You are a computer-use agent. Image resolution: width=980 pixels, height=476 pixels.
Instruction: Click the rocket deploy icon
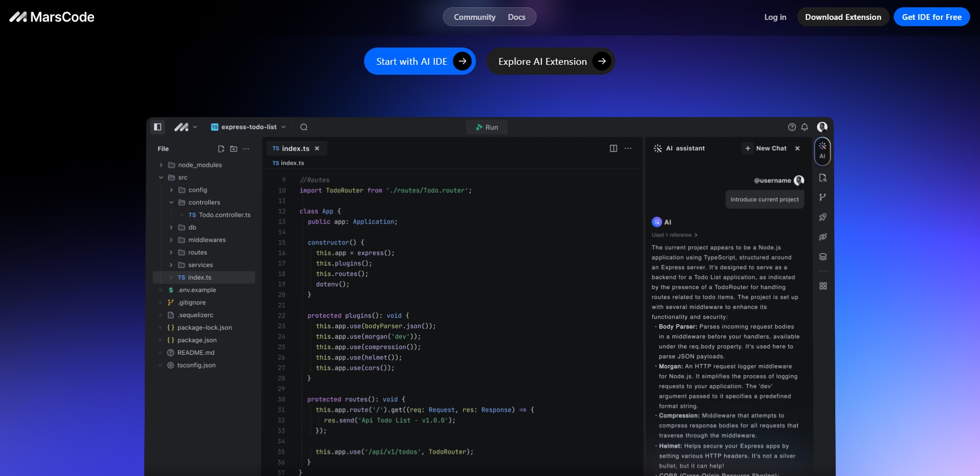click(x=823, y=217)
